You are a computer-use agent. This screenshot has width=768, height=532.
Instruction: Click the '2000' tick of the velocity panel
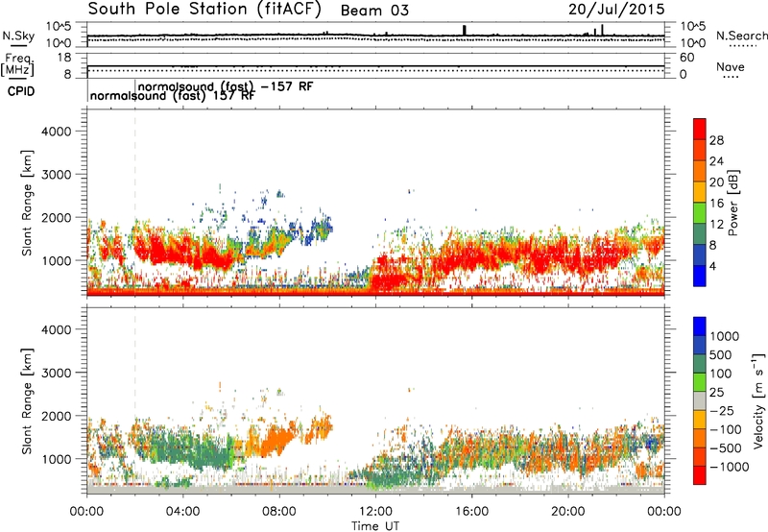56,416
